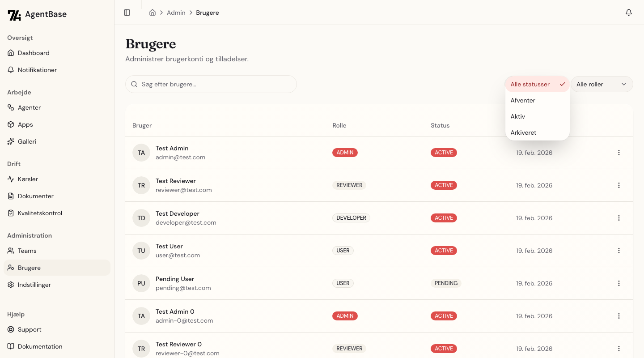Open the notifications bell in header
644x358 pixels.
pyautogui.click(x=628, y=13)
